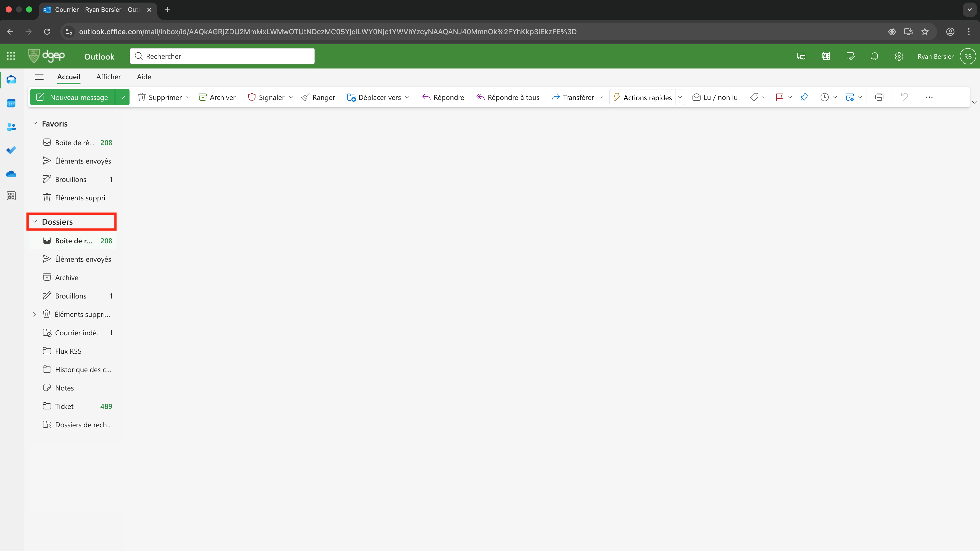Screen dimensions: 980x551
Task: Switch to the Afficher tab
Action: click(x=108, y=77)
